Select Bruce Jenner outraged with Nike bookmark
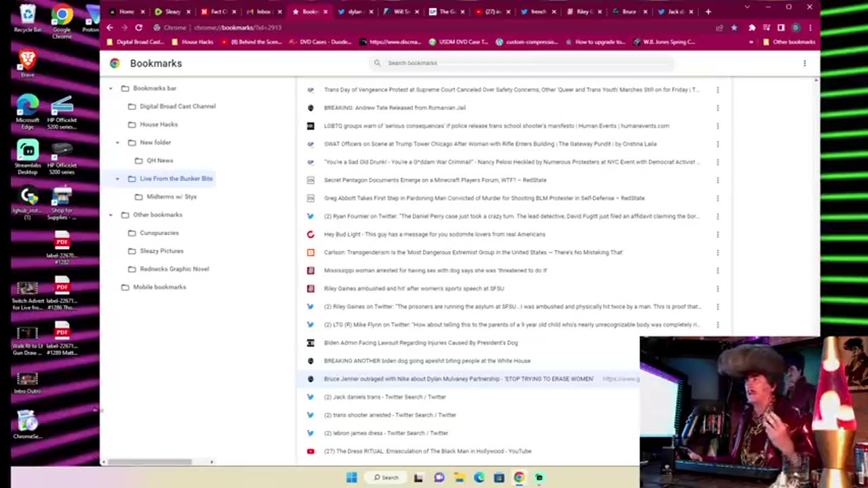 point(458,379)
